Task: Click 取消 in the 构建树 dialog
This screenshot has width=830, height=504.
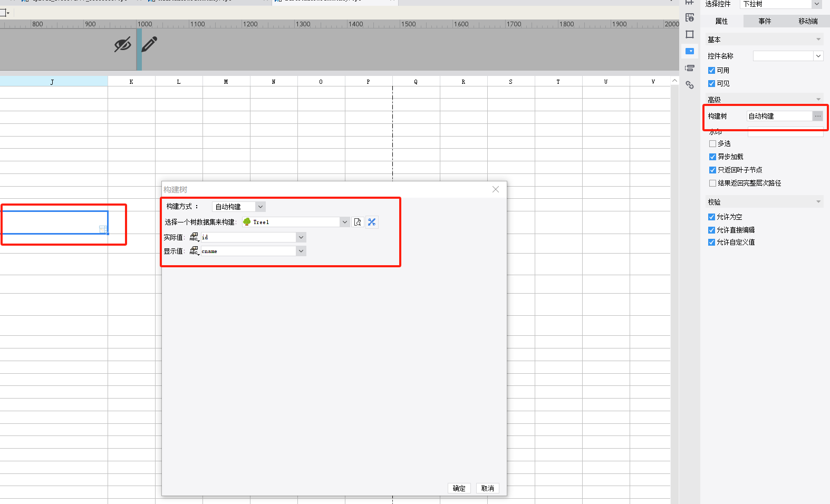Action: 488,488
